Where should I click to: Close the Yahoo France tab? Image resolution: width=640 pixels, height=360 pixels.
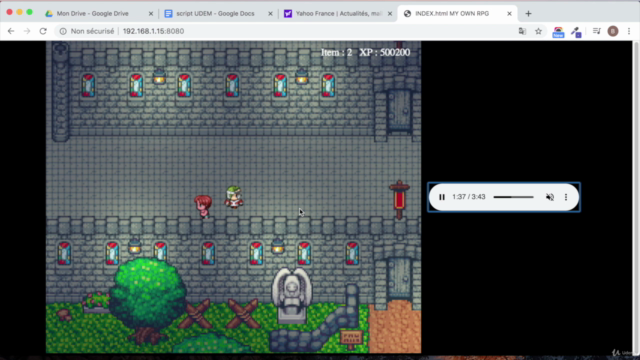[390, 13]
